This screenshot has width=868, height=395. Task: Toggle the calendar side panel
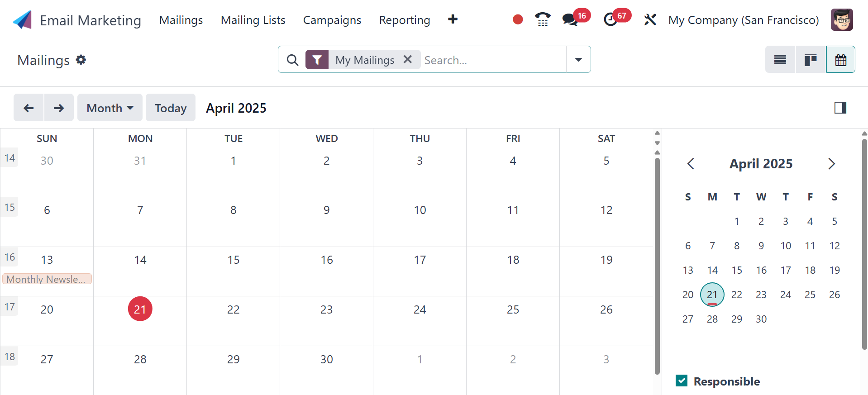[x=840, y=108]
